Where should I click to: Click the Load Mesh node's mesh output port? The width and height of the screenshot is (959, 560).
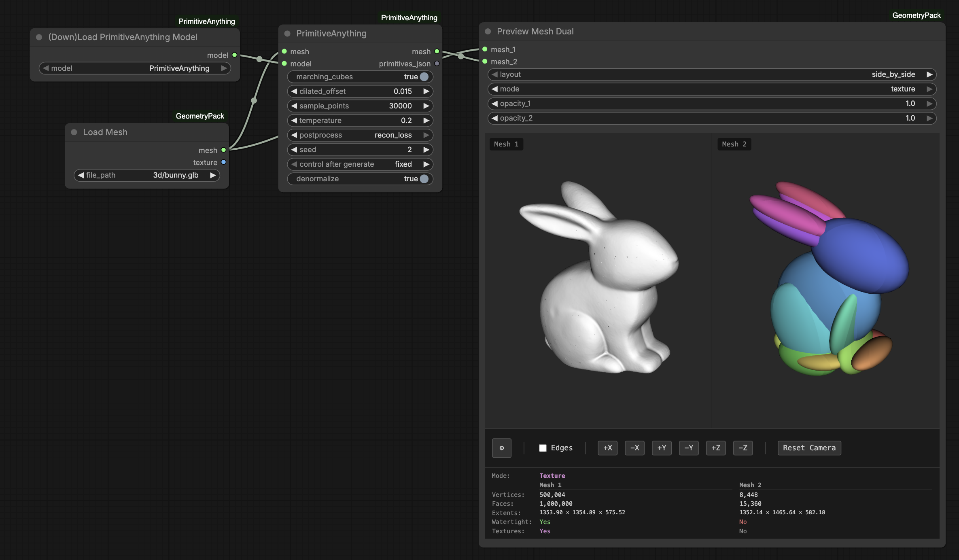223,150
